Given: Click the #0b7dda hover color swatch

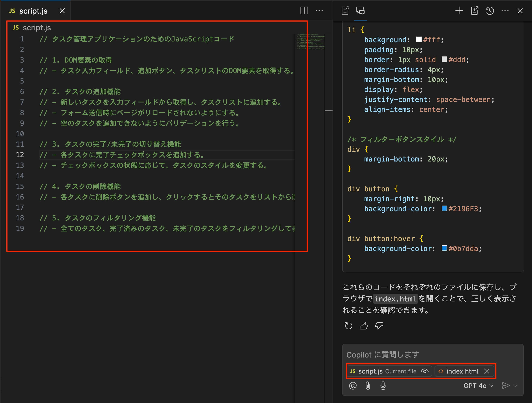Looking at the screenshot, I should 444,248.
